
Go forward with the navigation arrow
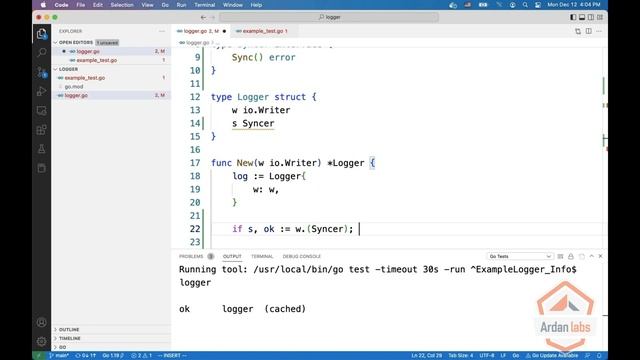[213, 17]
